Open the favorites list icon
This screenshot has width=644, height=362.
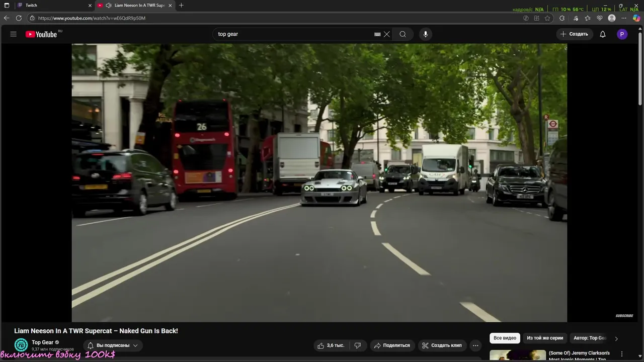pyautogui.click(x=588, y=18)
